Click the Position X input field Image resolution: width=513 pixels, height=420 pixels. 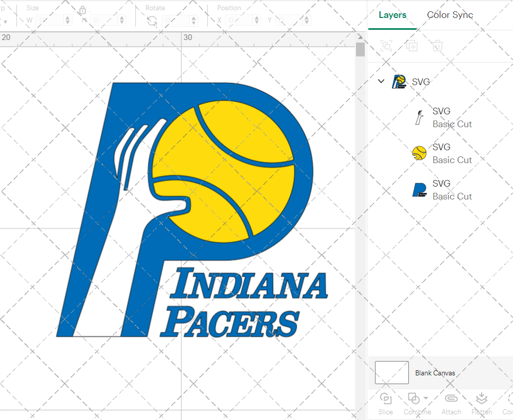pos(238,21)
